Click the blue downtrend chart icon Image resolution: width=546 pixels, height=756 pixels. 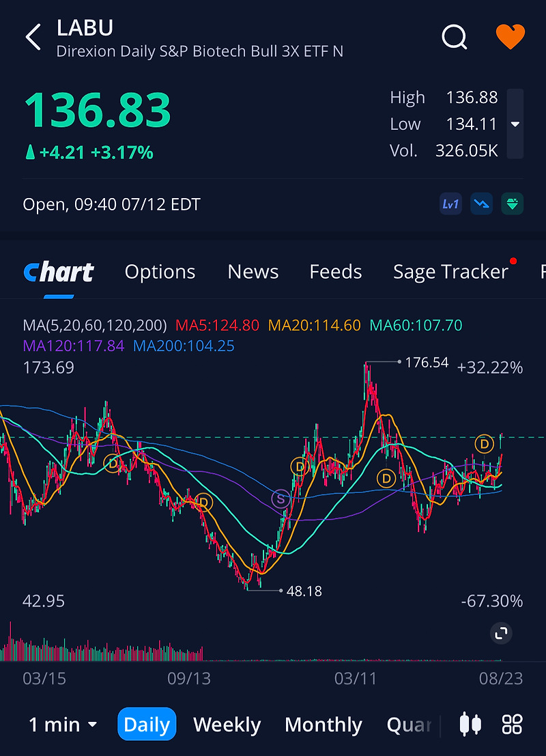481,204
